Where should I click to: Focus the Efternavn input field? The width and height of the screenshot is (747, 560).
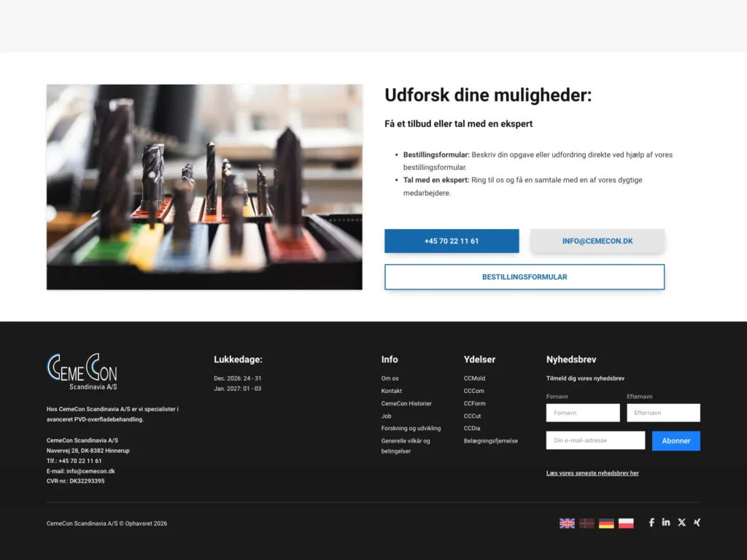click(664, 413)
